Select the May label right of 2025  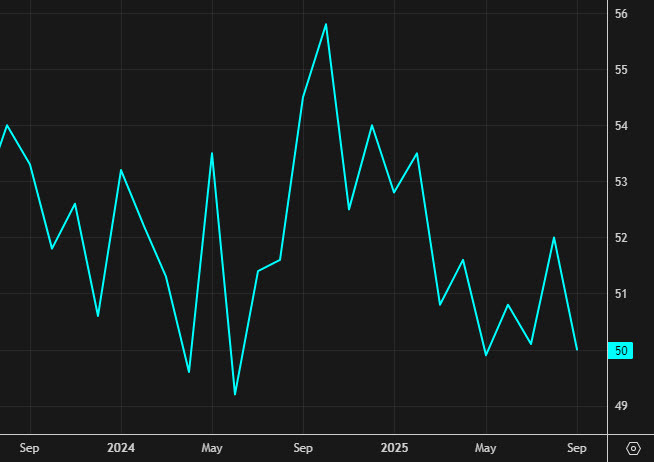(486, 448)
